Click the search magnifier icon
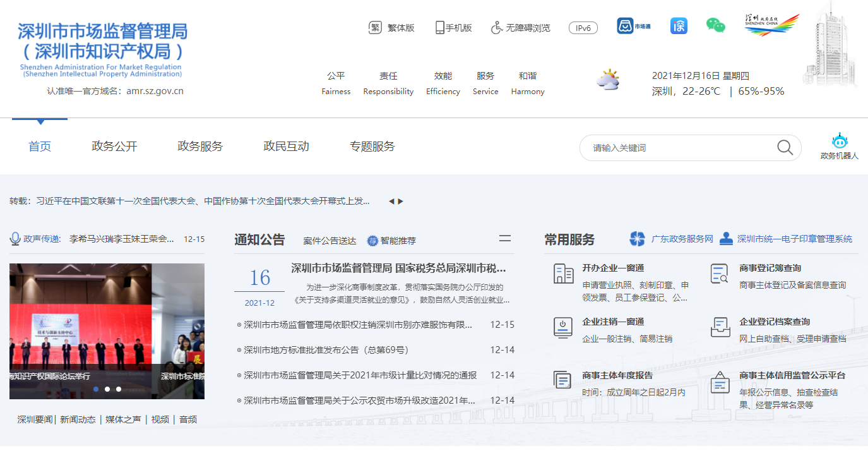This screenshot has width=868, height=458. (785, 148)
